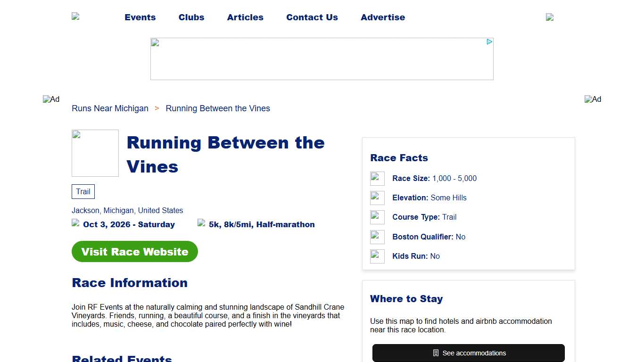644x362 pixels.
Task: Click the Race Size icon
Action: (x=377, y=178)
